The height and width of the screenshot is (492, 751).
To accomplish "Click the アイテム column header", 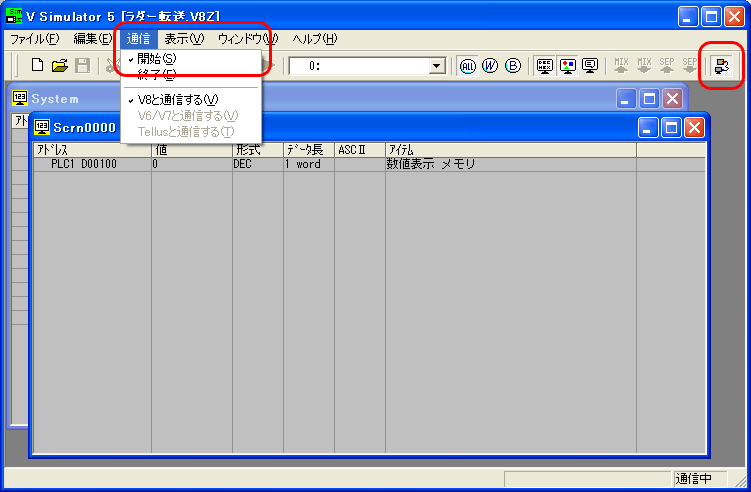I will point(510,150).
